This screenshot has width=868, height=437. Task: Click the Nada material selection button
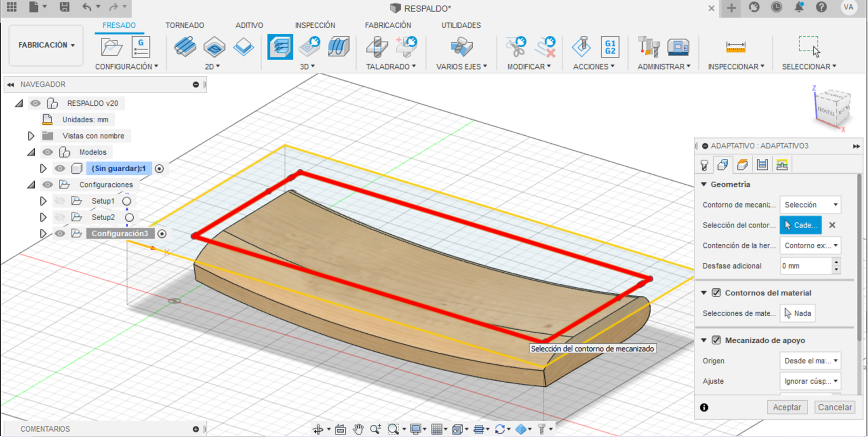tap(798, 313)
